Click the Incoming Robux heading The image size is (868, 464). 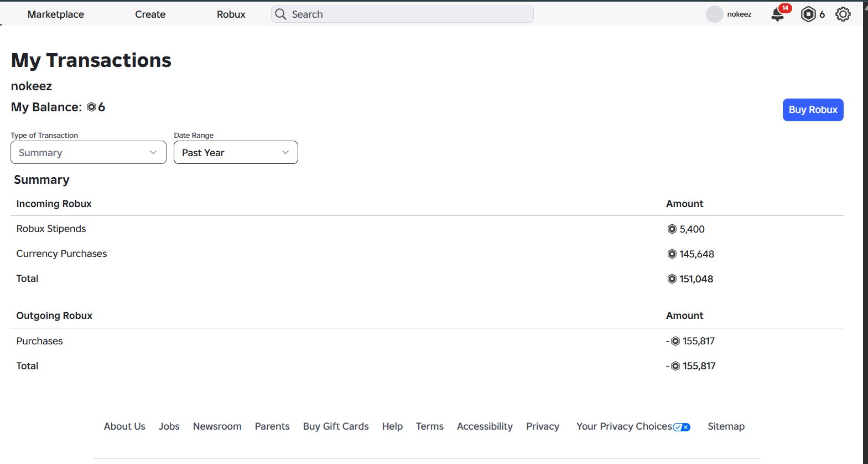(x=54, y=204)
